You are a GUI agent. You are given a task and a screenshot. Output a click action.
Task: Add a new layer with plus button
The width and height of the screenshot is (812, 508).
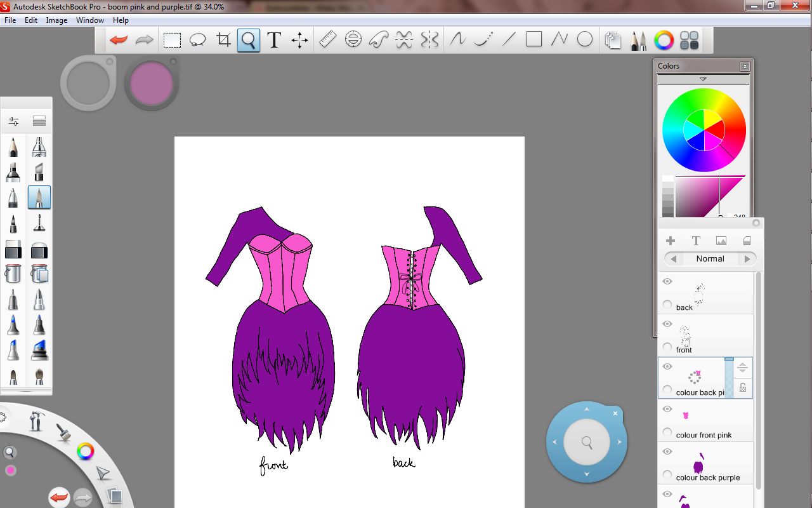[671, 241]
